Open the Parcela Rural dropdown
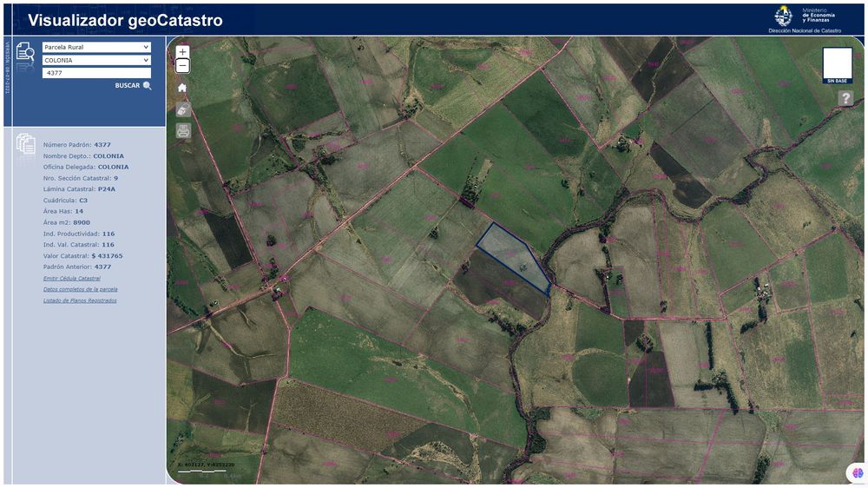 point(95,47)
